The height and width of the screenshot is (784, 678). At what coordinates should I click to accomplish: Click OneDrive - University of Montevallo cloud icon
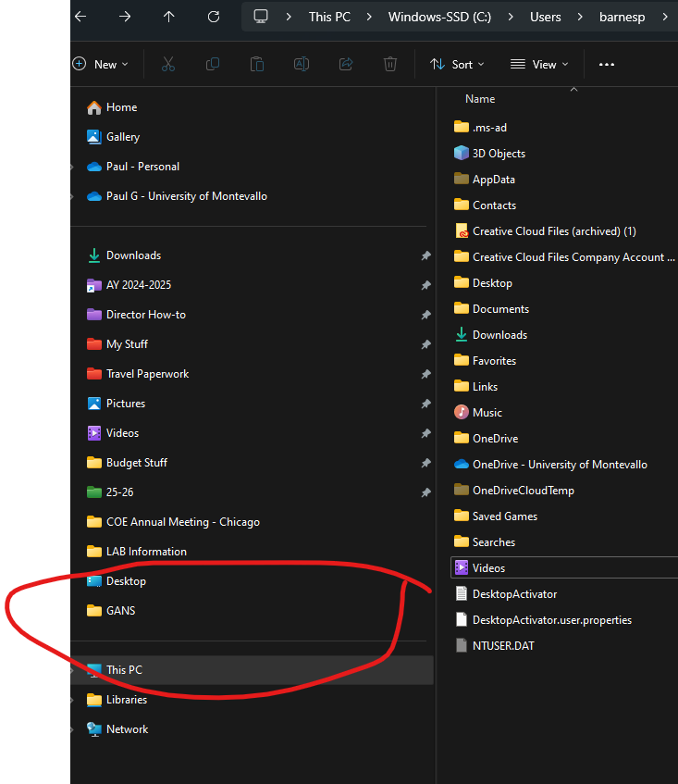click(x=462, y=464)
